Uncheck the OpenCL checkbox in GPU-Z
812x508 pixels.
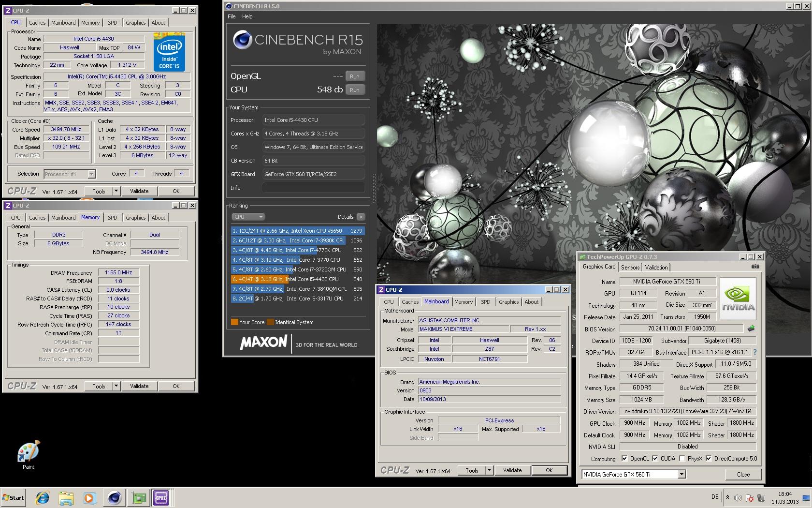coord(624,459)
